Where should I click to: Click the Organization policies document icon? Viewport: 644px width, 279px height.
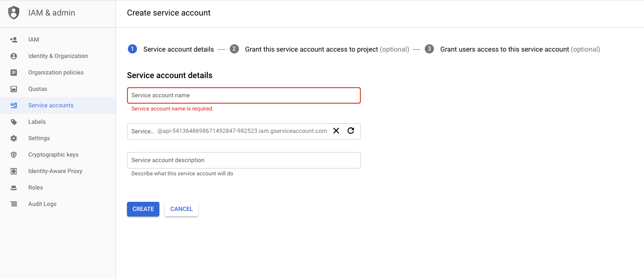pos(14,73)
